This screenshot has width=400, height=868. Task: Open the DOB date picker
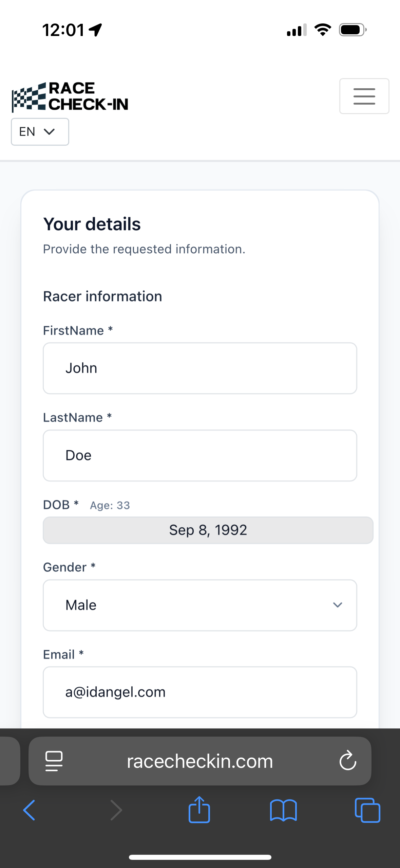(x=208, y=530)
